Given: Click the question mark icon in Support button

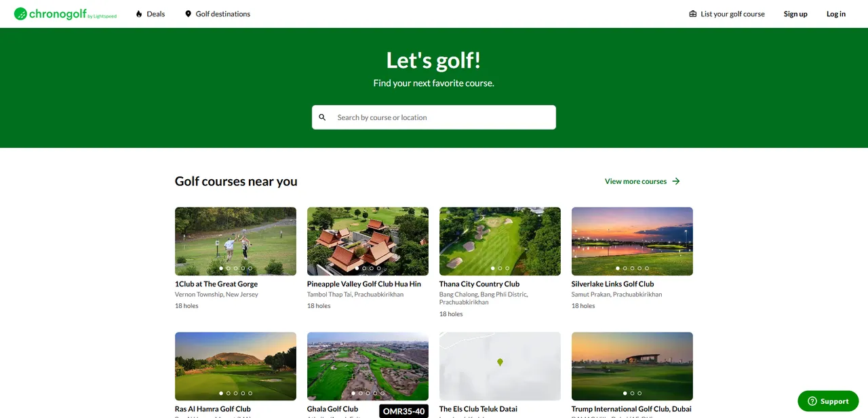Looking at the screenshot, I should coord(812,401).
